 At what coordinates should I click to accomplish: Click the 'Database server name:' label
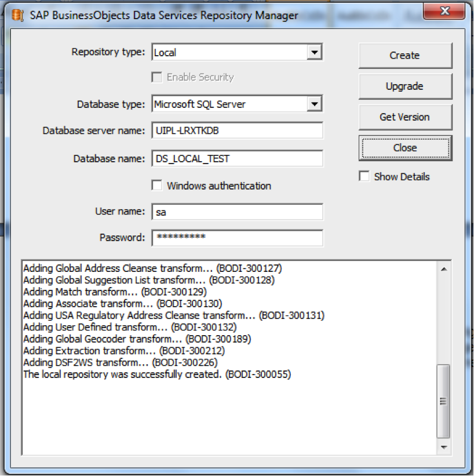point(94,130)
